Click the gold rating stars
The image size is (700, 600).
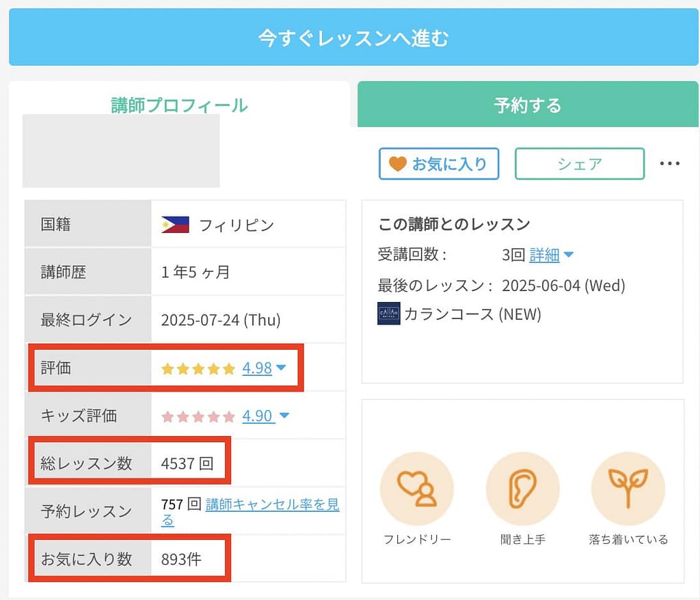click(198, 369)
